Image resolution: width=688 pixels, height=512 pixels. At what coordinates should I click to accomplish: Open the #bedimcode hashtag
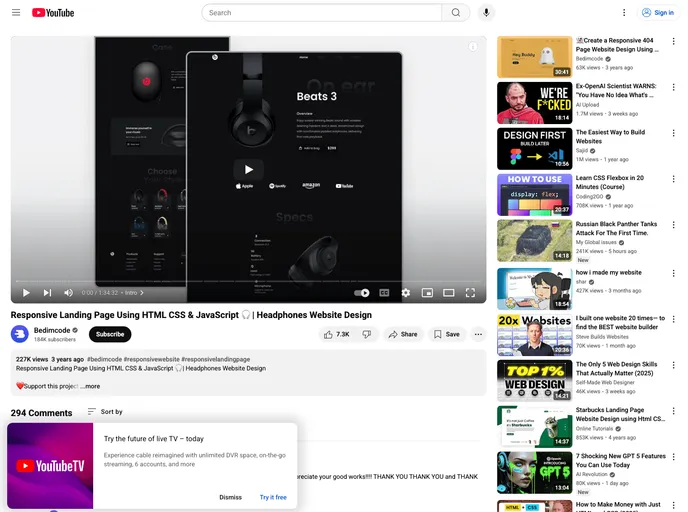[104, 359]
